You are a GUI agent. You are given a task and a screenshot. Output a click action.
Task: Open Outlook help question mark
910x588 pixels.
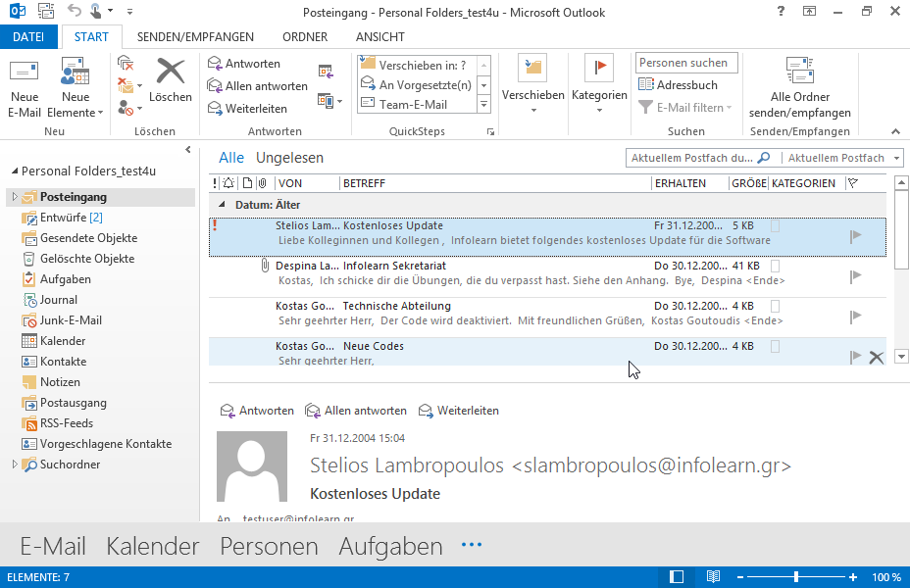[x=781, y=11]
